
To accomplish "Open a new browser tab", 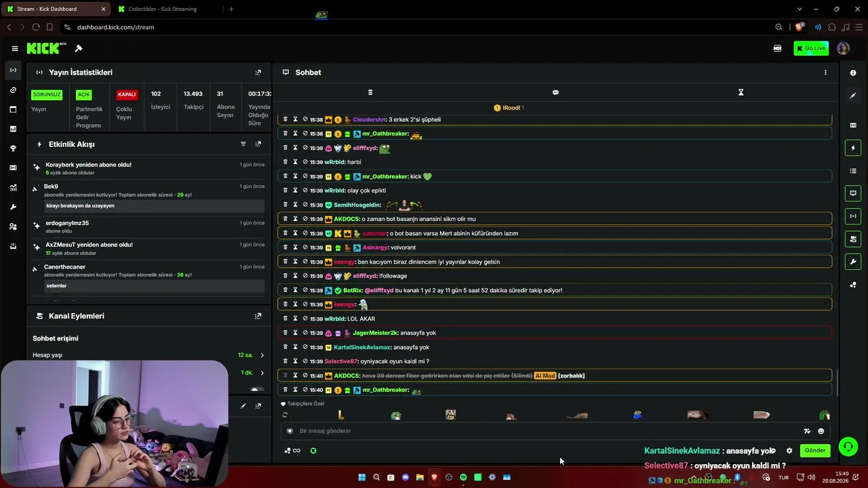I will (231, 9).
